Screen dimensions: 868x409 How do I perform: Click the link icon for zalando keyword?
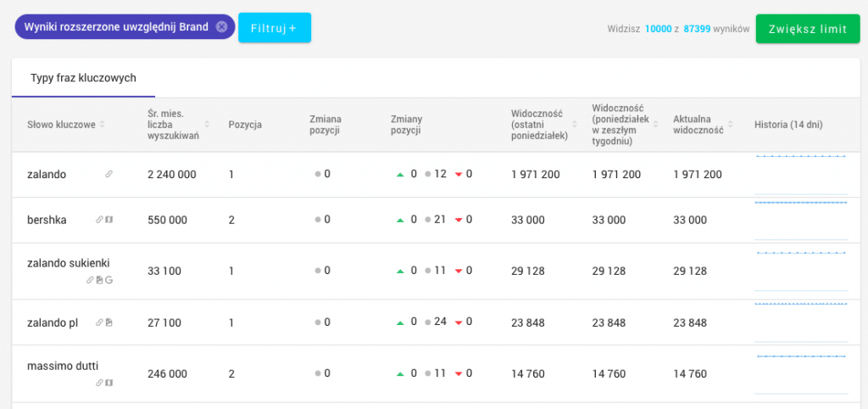point(109,174)
